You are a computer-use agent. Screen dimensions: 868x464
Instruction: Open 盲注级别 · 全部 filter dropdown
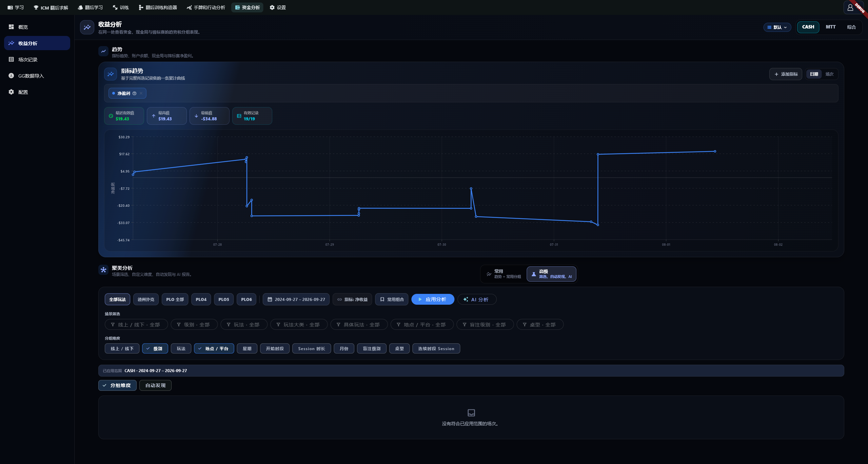click(x=485, y=324)
